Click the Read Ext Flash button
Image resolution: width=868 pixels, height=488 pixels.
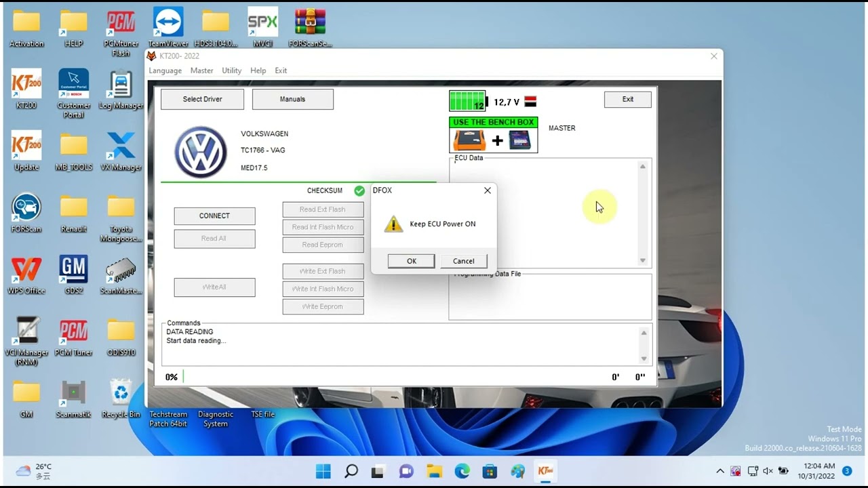[323, 209]
